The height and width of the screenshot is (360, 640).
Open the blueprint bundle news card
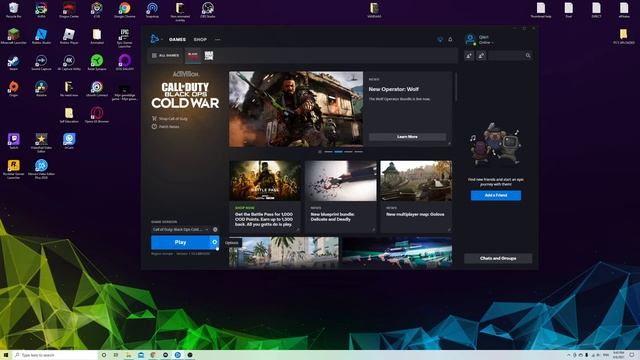341,196
